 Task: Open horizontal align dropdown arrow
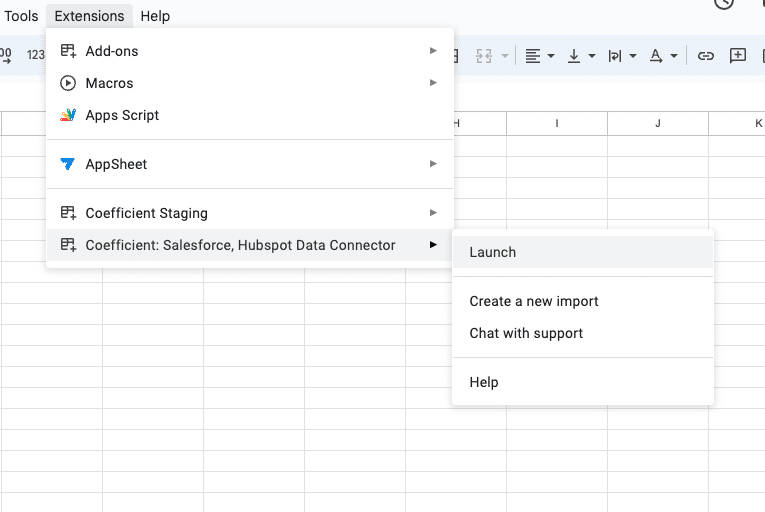coord(551,56)
